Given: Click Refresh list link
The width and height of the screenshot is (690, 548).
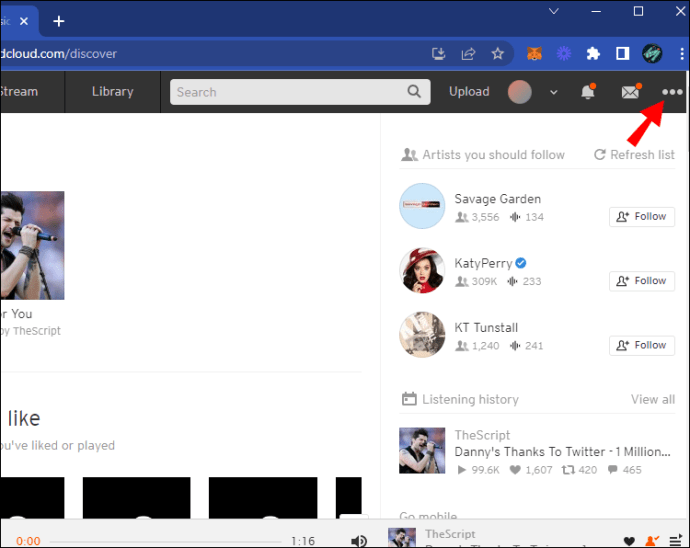Looking at the screenshot, I should pos(634,155).
